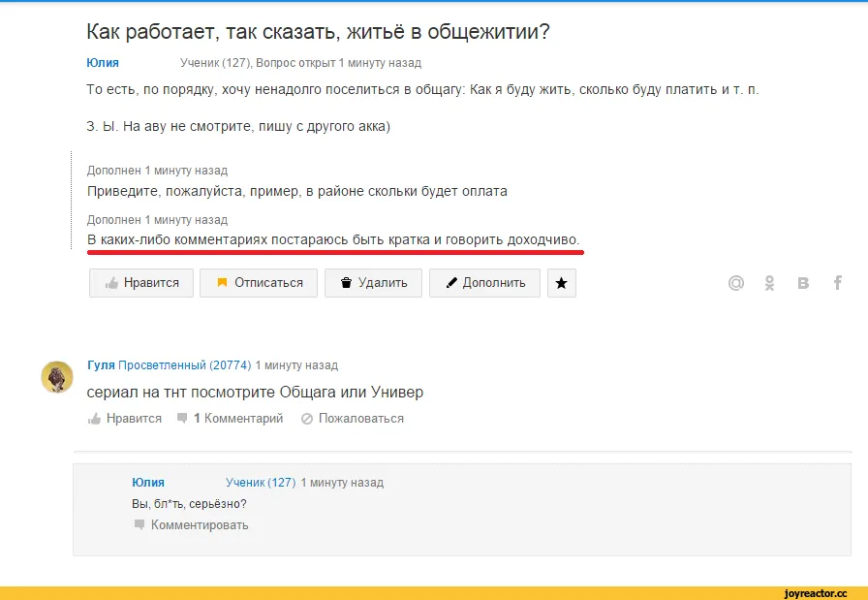The height and width of the screenshot is (600, 868).
Task: Click the Удалить button
Action: click(373, 283)
